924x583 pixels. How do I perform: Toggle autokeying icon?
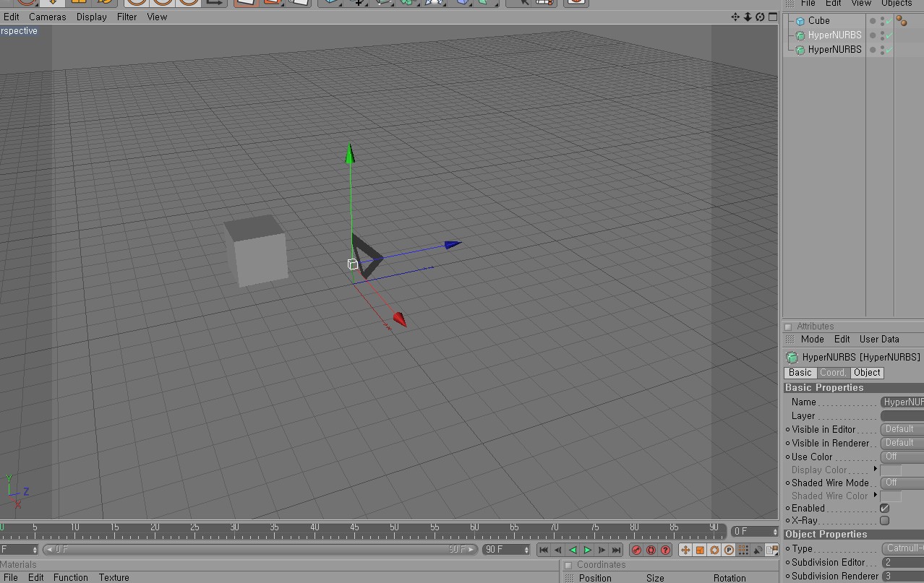pyautogui.click(x=651, y=550)
